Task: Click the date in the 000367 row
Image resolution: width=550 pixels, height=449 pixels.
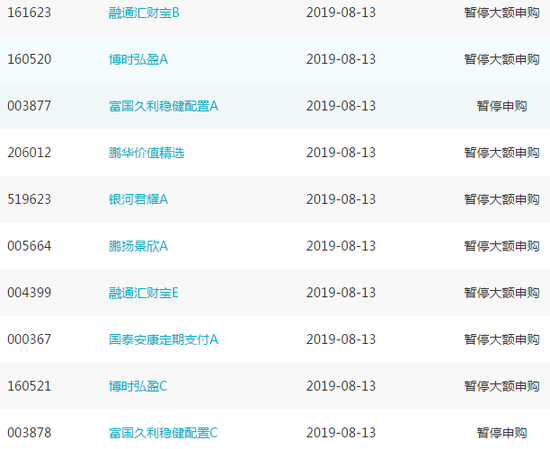Action: click(341, 339)
